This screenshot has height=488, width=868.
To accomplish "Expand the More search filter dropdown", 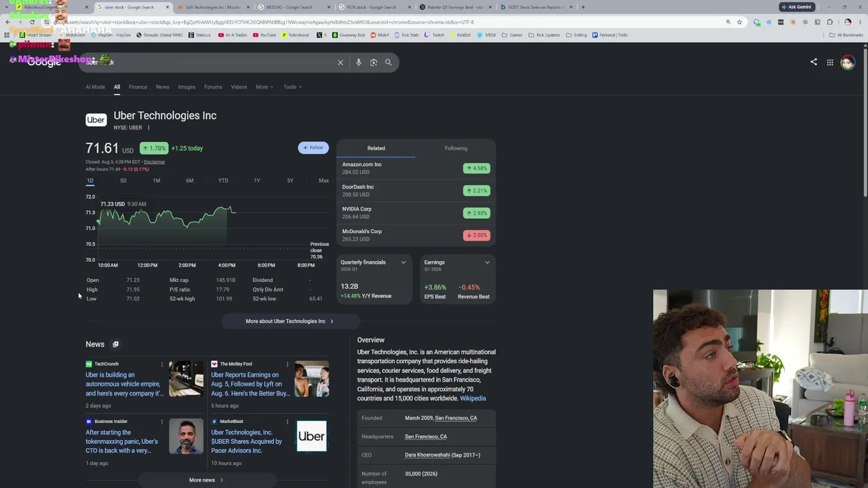I will click(x=264, y=87).
